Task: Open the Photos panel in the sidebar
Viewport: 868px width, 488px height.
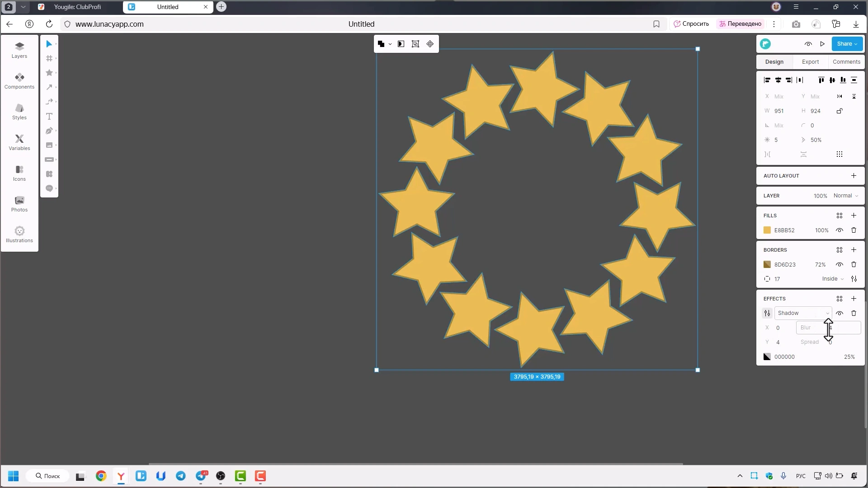Action: [x=19, y=203]
